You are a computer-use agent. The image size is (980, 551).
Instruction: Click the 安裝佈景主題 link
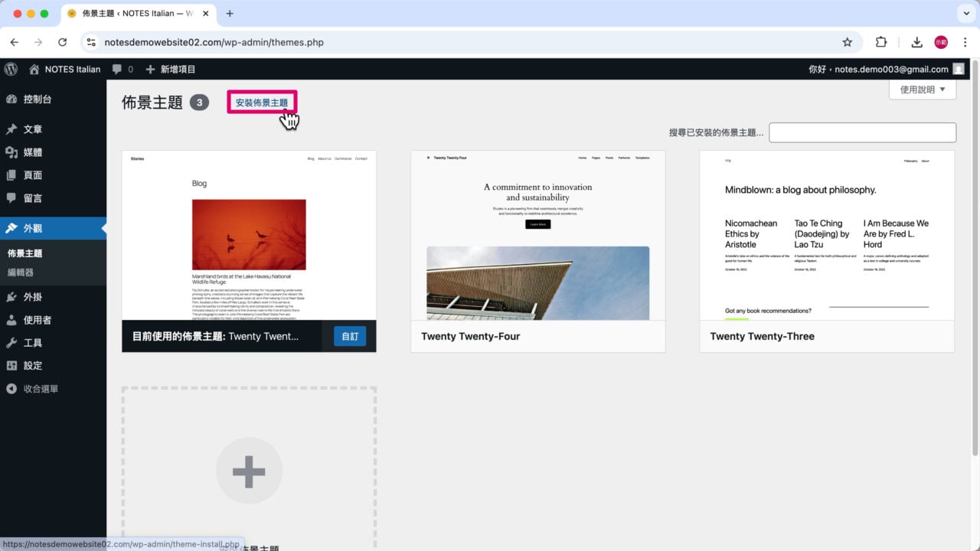pyautogui.click(x=262, y=102)
